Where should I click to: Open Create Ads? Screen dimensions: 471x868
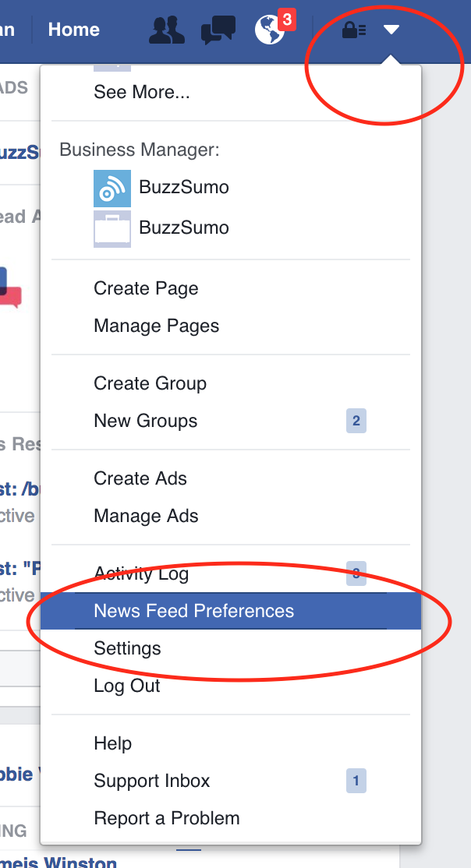tap(140, 478)
